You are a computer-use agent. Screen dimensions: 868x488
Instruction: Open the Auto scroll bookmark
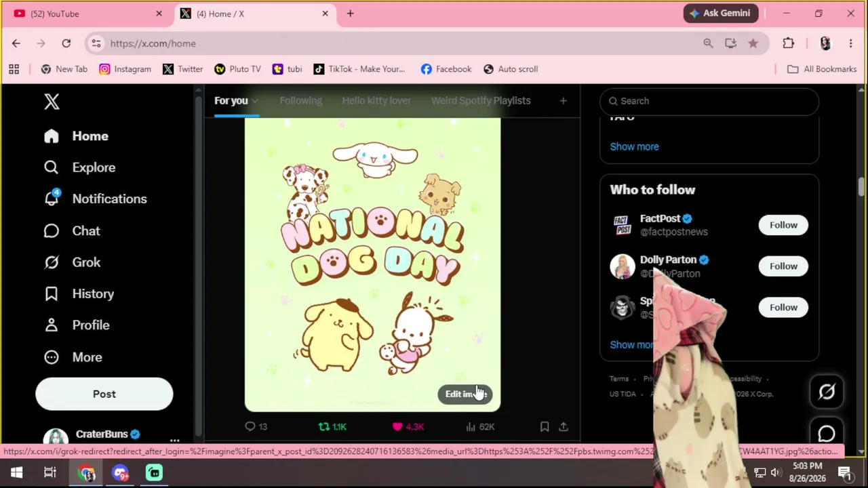(x=511, y=69)
